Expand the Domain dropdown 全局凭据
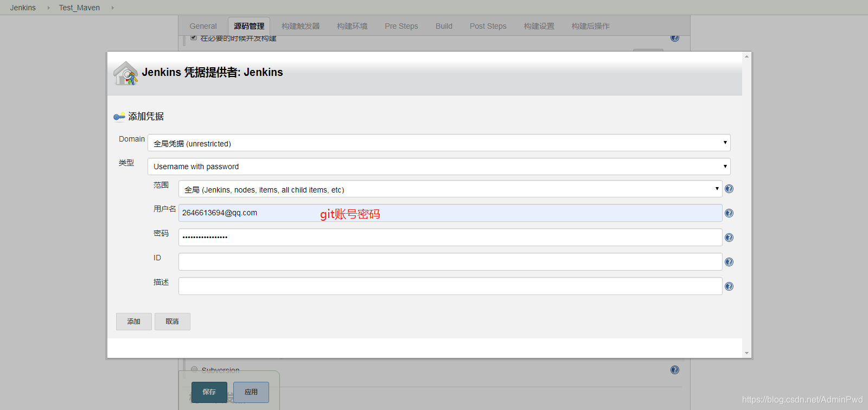 (439, 143)
